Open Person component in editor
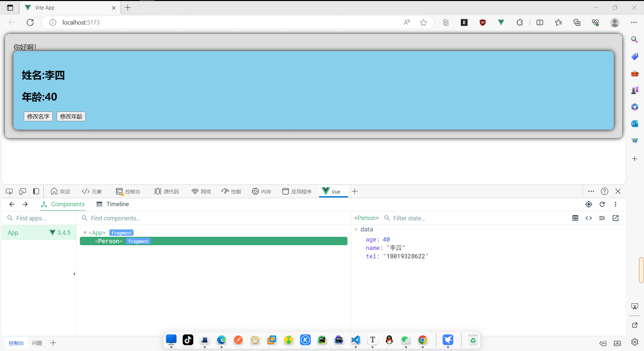644x351 pixels. pos(615,218)
